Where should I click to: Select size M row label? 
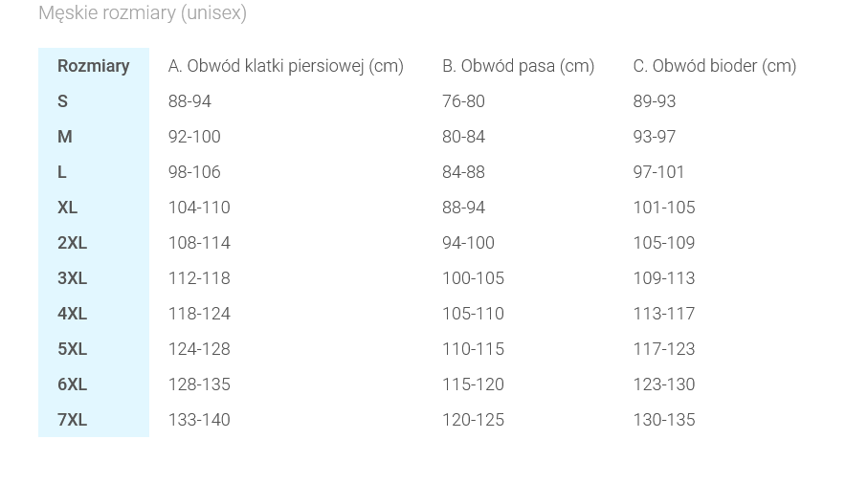(x=65, y=137)
